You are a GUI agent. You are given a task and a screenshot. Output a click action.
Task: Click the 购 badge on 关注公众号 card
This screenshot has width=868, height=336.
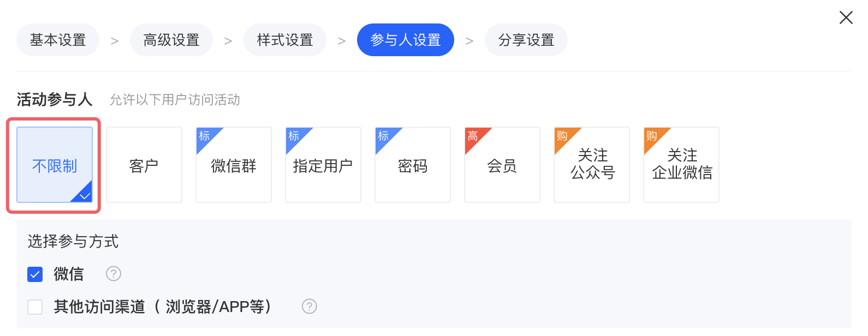click(562, 136)
